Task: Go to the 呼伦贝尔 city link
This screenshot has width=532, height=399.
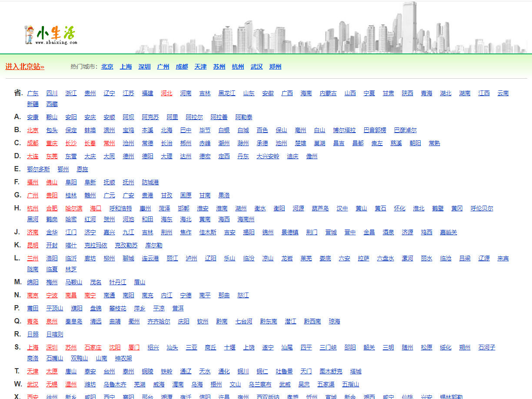Action: pos(482,209)
